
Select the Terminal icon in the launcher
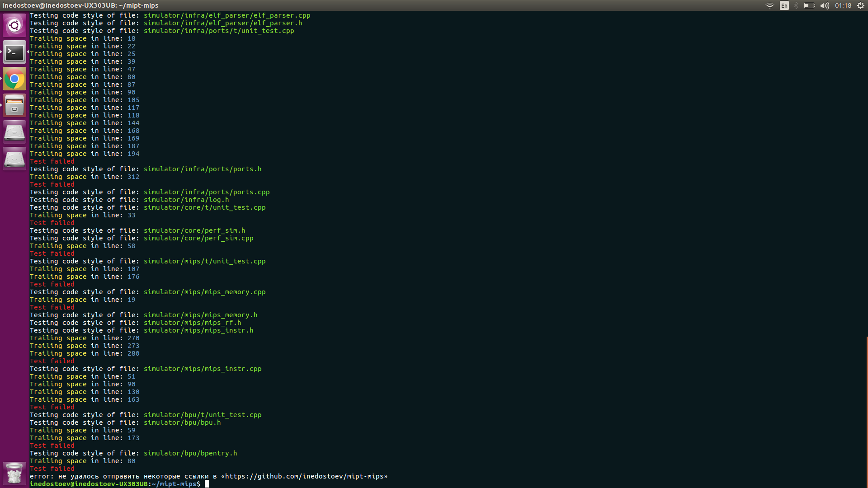[x=14, y=52]
